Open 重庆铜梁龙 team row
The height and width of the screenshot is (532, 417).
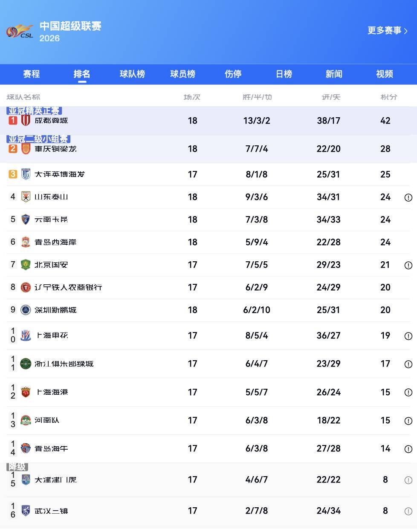208,149
